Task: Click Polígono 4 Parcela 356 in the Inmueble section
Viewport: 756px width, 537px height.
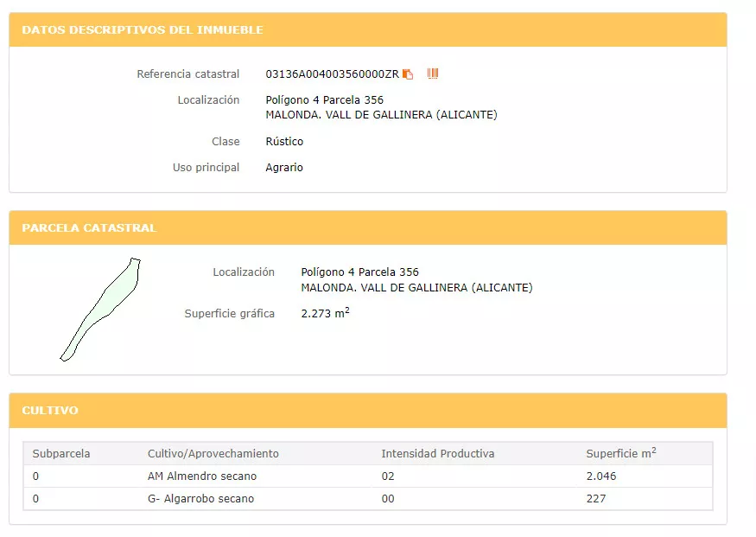Action: click(324, 100)
